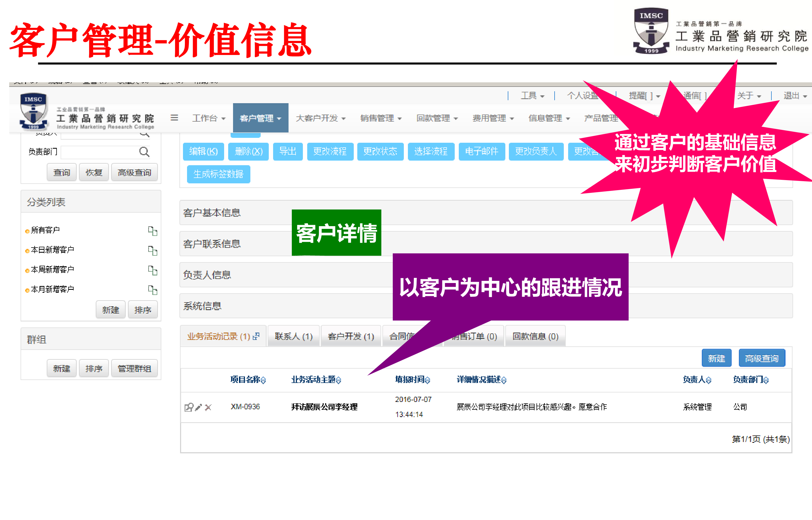The image size is (812, 520).
Task: Click the 生成标签数据 button
Action: pyautogui.click(x=218, y=174)
